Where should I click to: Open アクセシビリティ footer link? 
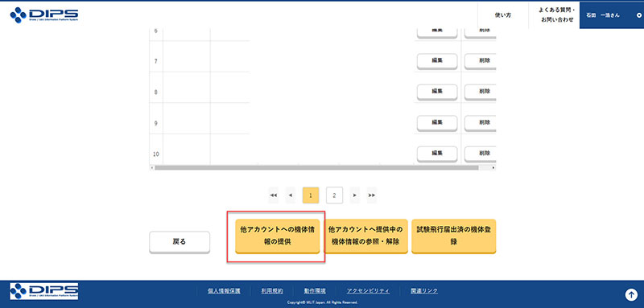tap(368, 291)
